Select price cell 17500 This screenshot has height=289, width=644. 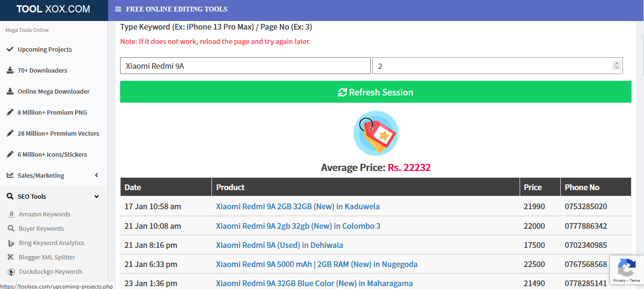534,245
